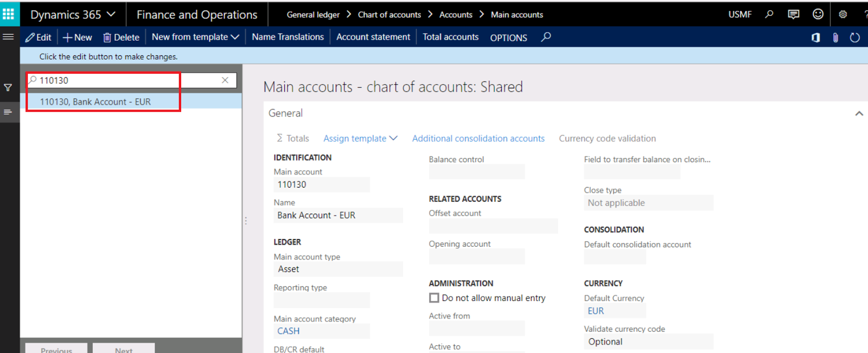Open the Close type field Not applicable
This screenshot has height=353, width=868.
point(648,203)
